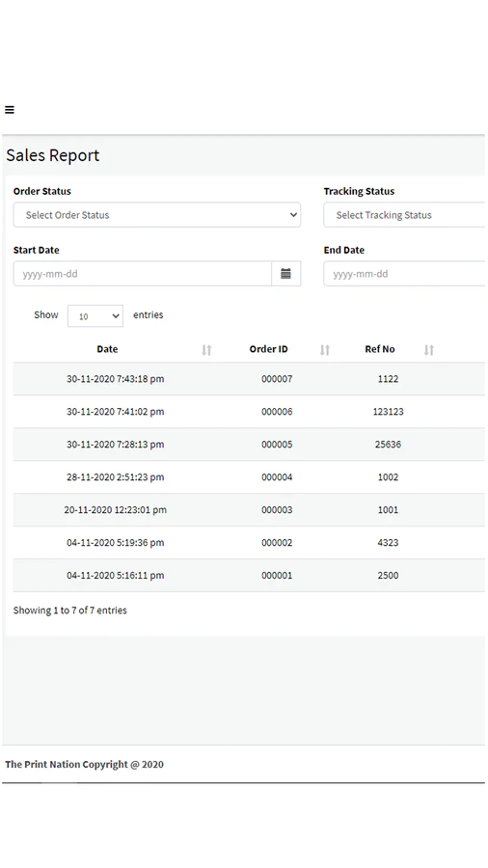Sort table by Ref No arrows
488x868 pixels.
coord(429,349)
